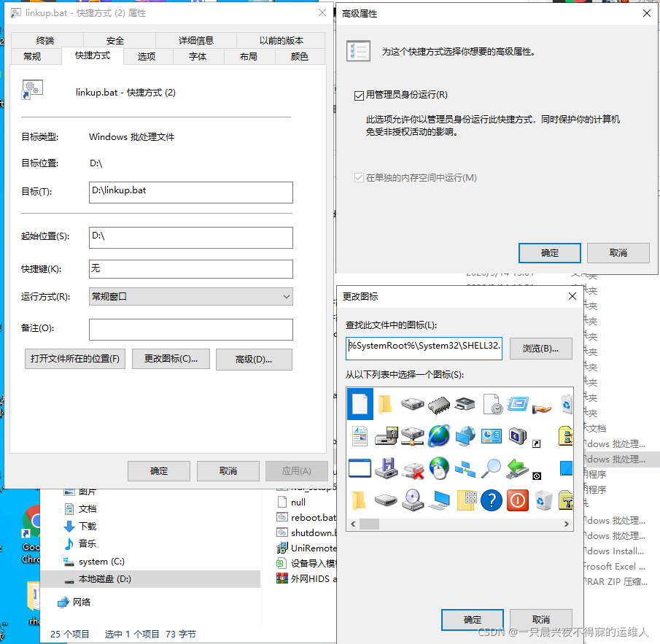The height and width of the screenshot is (644, 660).
Task: Pick the memory chip icon
Action: tap(438, 405)
